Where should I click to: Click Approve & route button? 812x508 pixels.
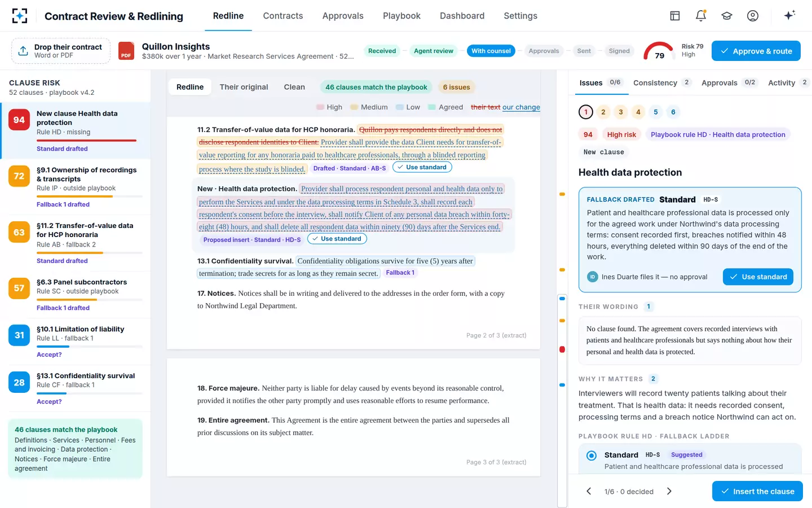coord(756,51)
